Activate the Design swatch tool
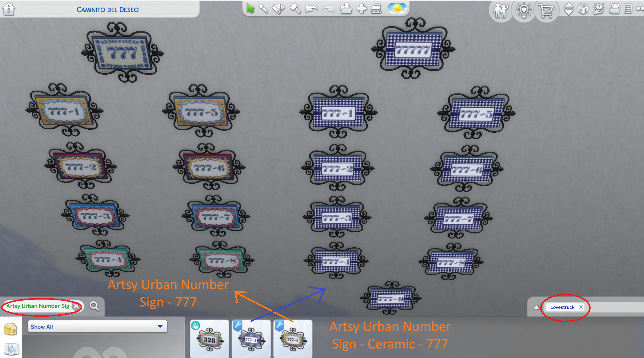This screenshot has height=358, width=644. (278, 8)
